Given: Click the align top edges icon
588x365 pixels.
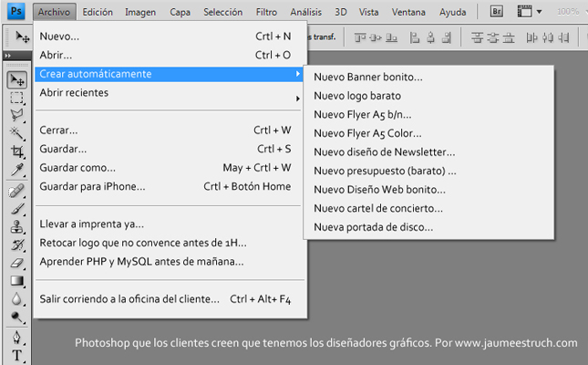Looking at the screenshot, I should (x=360, y=37).
